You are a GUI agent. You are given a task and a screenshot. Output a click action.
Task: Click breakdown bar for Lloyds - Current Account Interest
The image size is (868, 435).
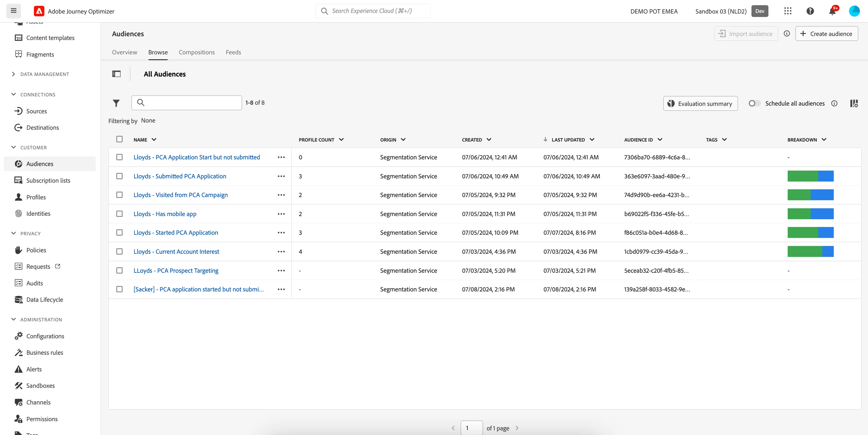(x=810, y=252)
